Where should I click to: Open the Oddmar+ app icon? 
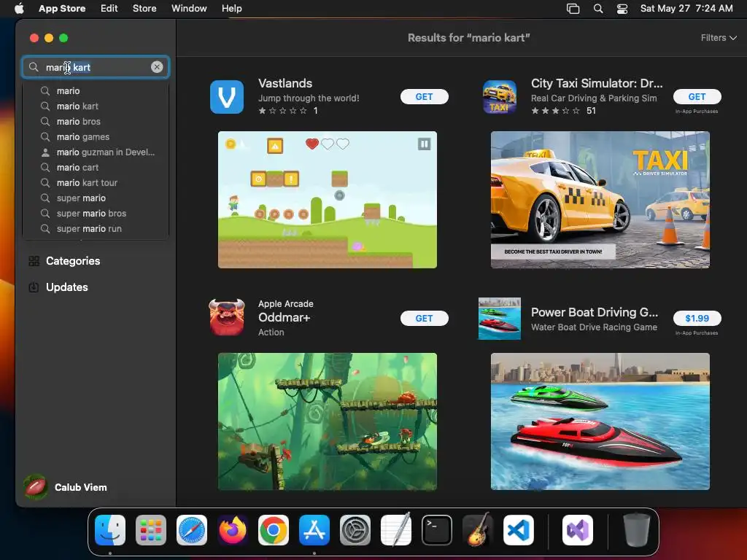tap(227, 318)
